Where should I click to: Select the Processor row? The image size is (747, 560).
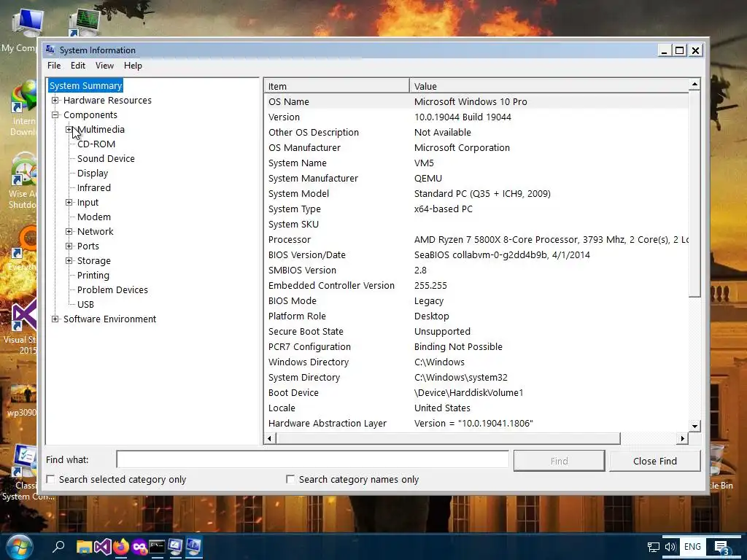point(476,239)
